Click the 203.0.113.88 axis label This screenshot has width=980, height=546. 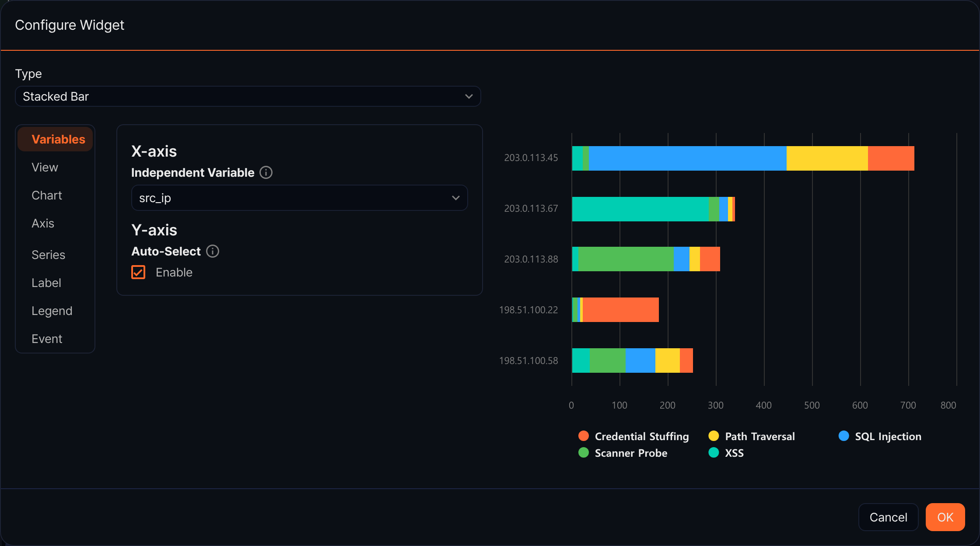[x=531, y=259]
